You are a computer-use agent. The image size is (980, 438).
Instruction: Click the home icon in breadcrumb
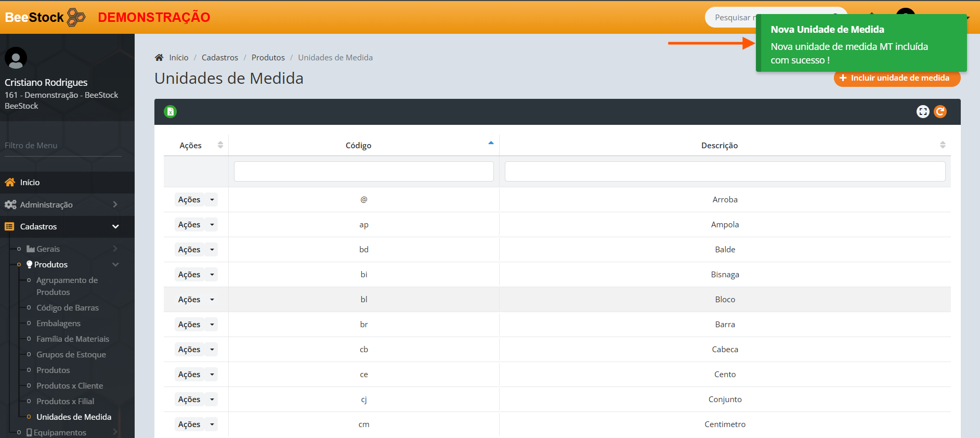159,57
